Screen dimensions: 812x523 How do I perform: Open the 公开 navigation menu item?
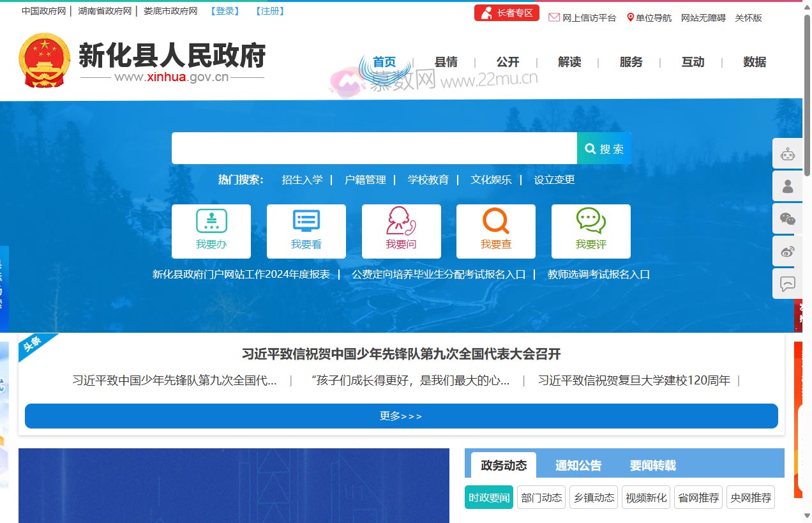507,62
